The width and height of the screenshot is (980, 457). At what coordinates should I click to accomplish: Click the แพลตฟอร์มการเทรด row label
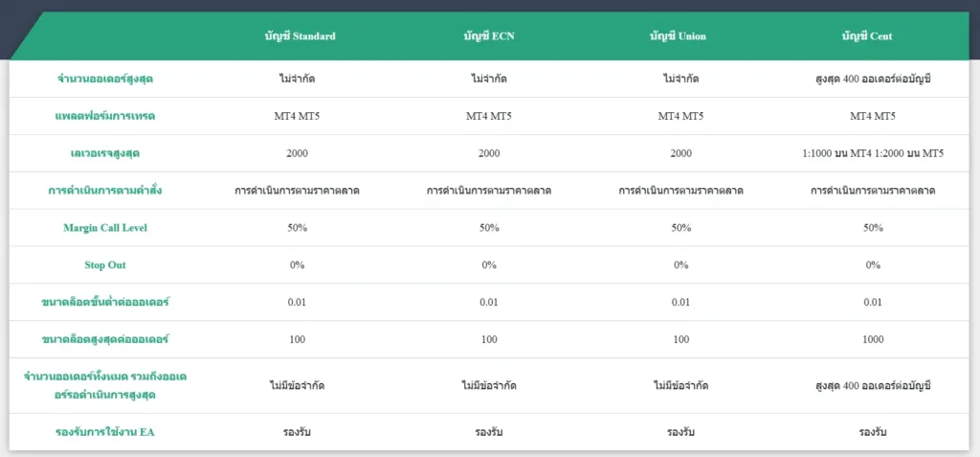tap(105, 116)
